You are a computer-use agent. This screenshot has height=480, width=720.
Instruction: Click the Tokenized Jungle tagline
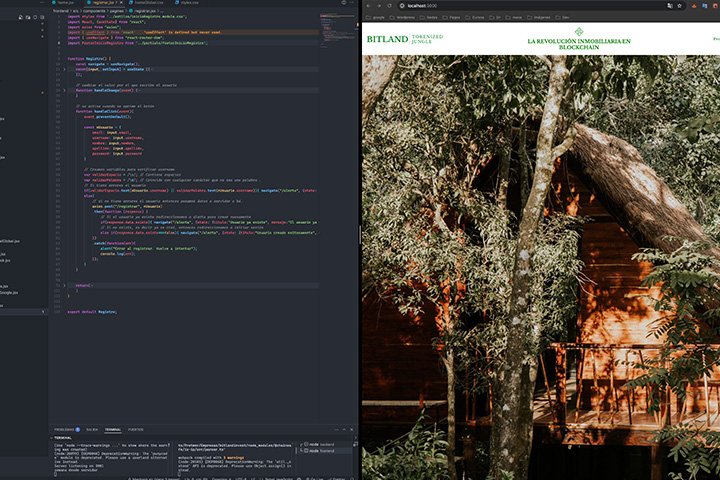[427, 39]
